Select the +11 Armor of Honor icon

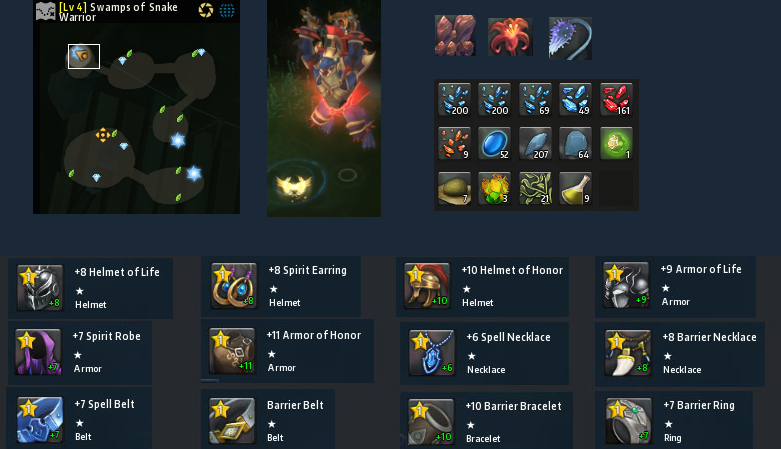[x=232, y=350]
